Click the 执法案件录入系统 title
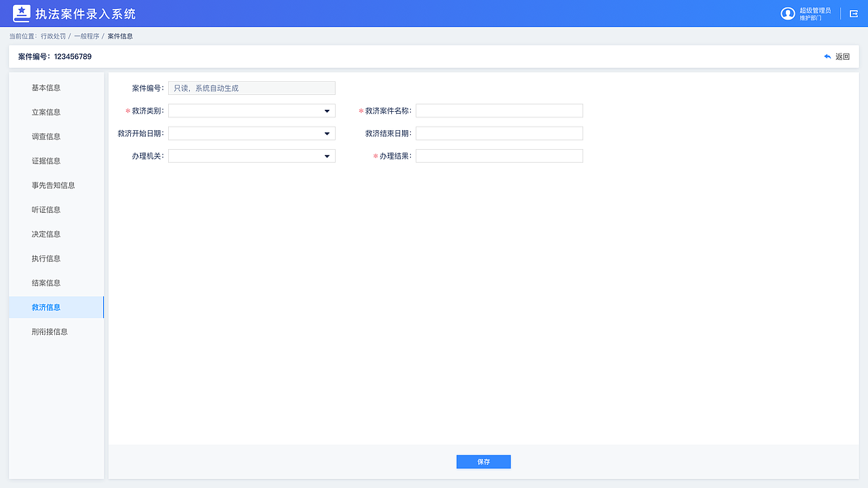The height and width of the screenshot is (488, 868). [85, 14]
